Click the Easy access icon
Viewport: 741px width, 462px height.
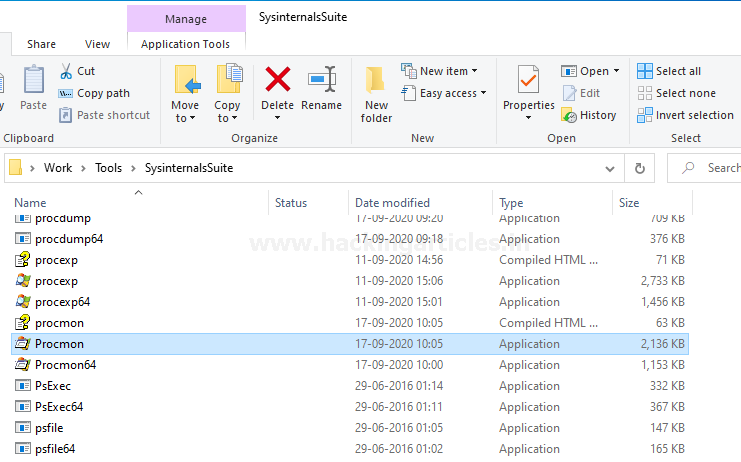pos(409,93)
